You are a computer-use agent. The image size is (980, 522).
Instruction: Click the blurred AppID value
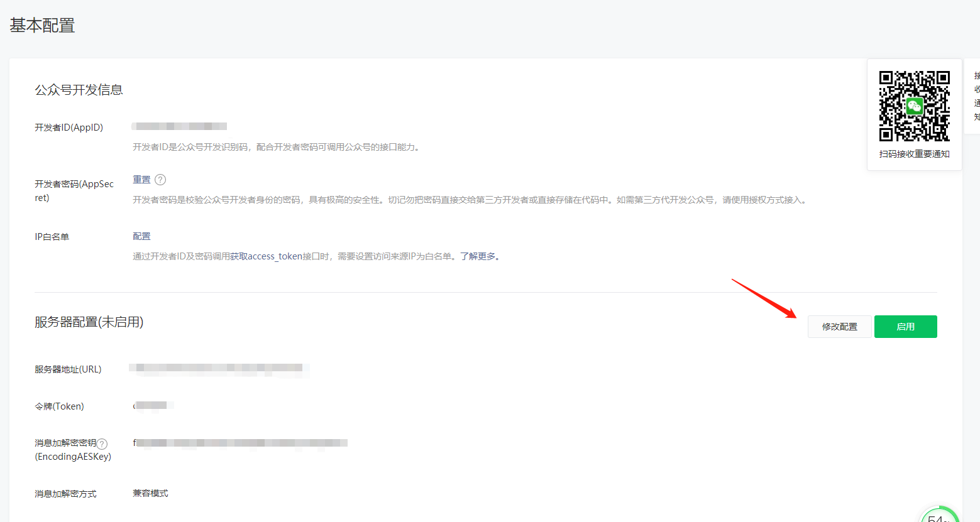click(180, 126)
